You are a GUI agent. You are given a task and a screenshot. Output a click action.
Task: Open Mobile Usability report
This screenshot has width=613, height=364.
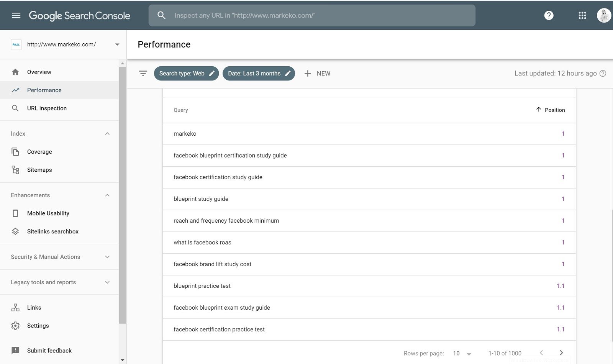(x=59, y=213)
